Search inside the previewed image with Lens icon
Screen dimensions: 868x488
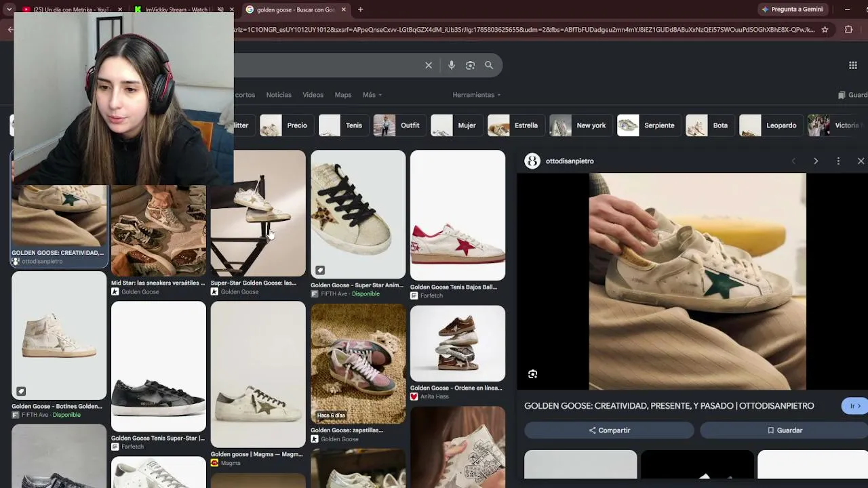coord(532,374)
